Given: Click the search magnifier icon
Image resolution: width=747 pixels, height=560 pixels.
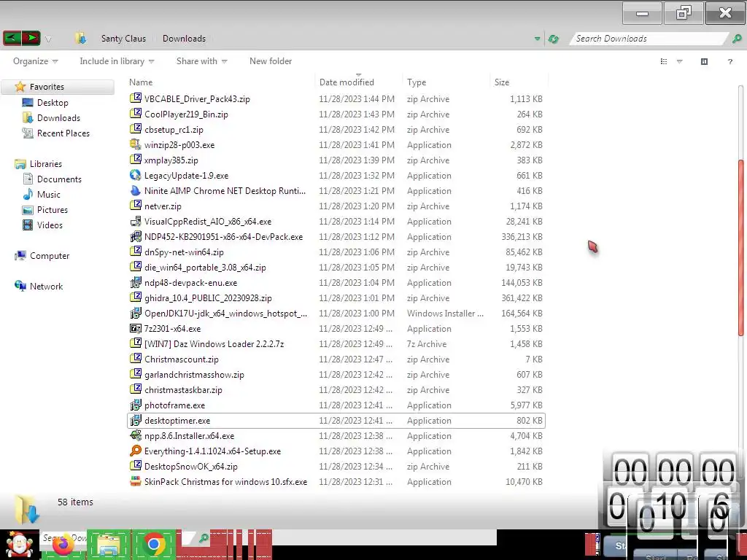Looking at the screenshot, I should [737, 39].
